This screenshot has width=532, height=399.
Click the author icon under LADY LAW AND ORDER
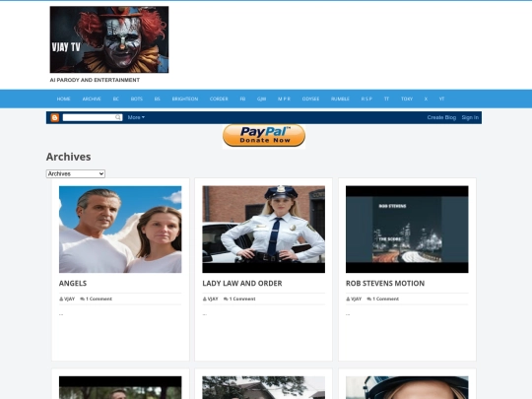pos(205,299)
